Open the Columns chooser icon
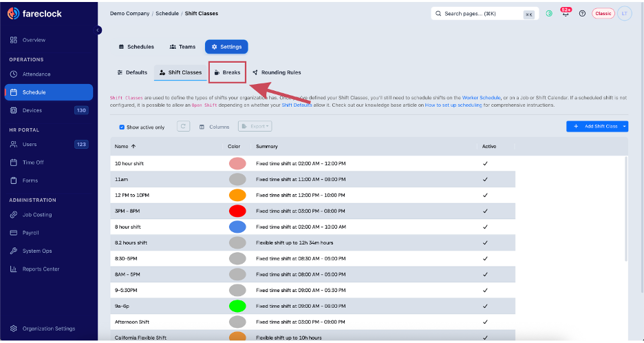 [x=202, y=127]
